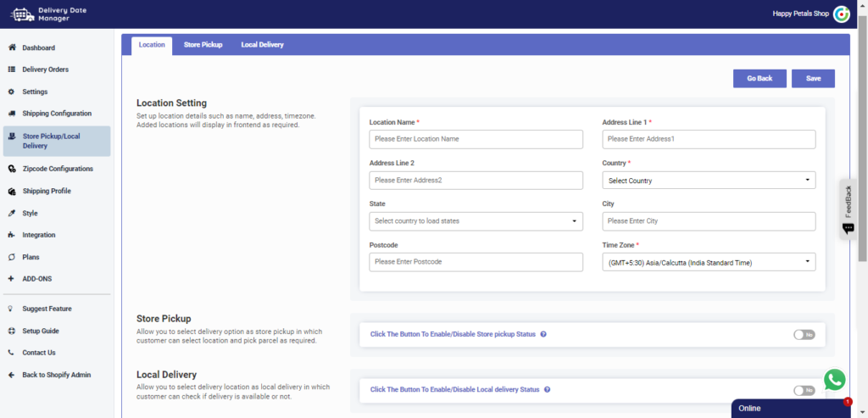The image size is (868, 418).
Task: Open the Select Country dropdown
Action: (x=708, y=181)
